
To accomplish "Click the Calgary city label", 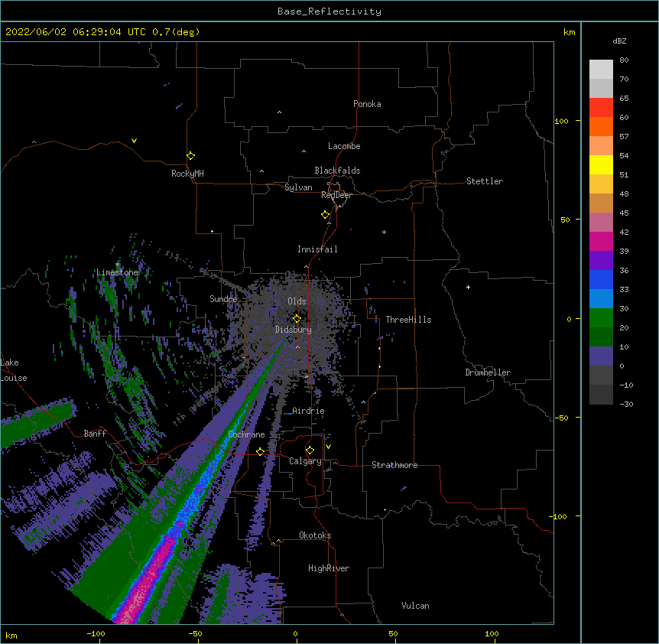I will pos(305,461).
